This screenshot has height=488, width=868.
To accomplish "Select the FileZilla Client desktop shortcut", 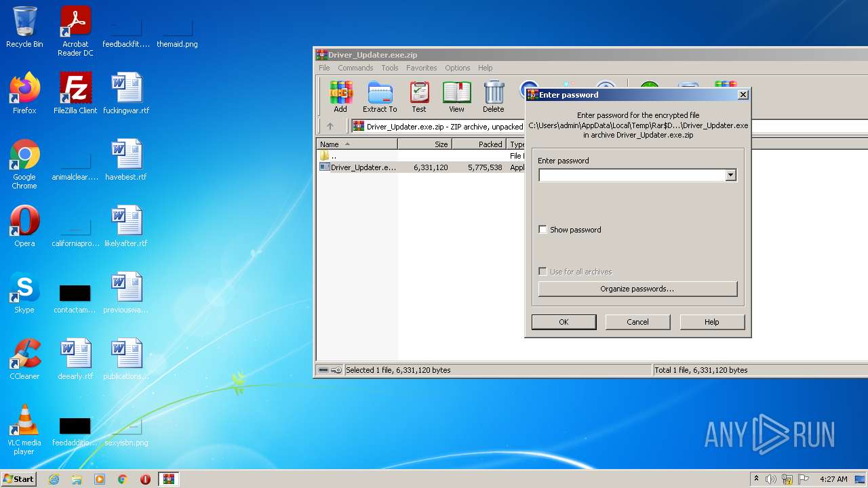I will pyautogui.click(x=75, y=93).
